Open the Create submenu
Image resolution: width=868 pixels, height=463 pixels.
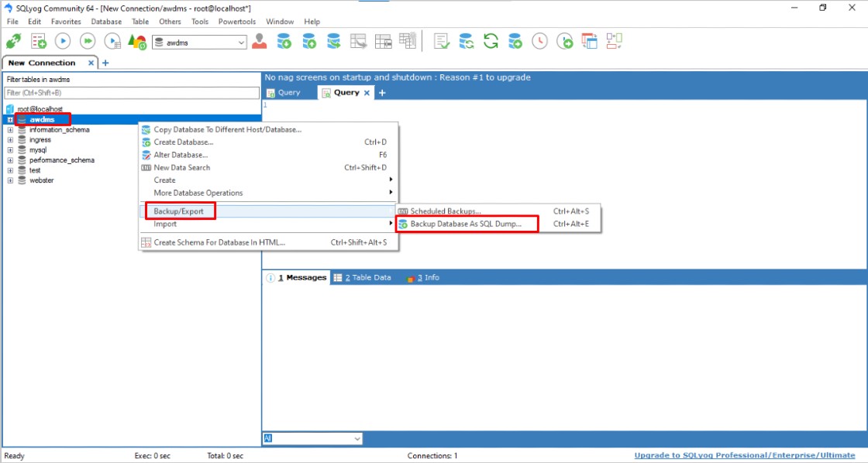tap(267, 180)
